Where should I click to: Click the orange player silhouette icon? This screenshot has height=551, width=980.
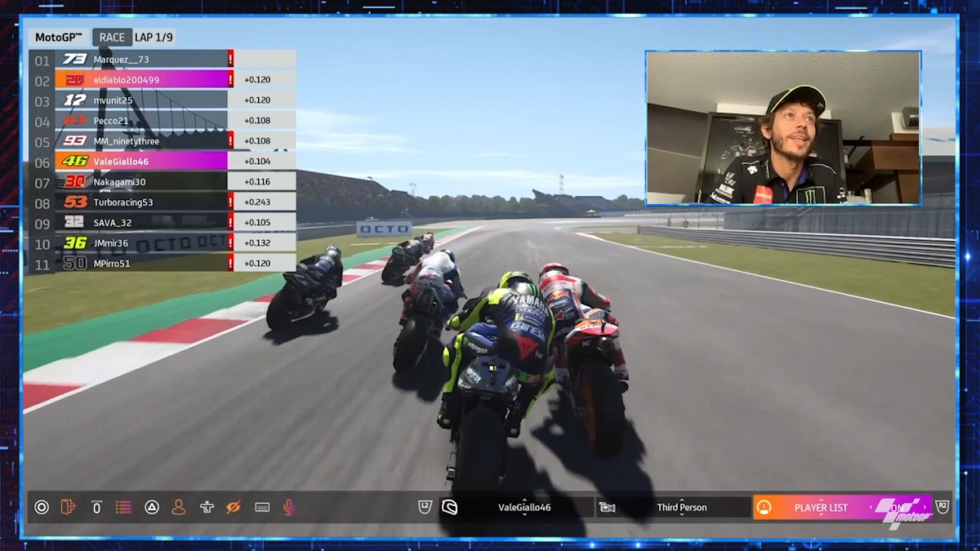pyautogui.click(x=178, y=507)
